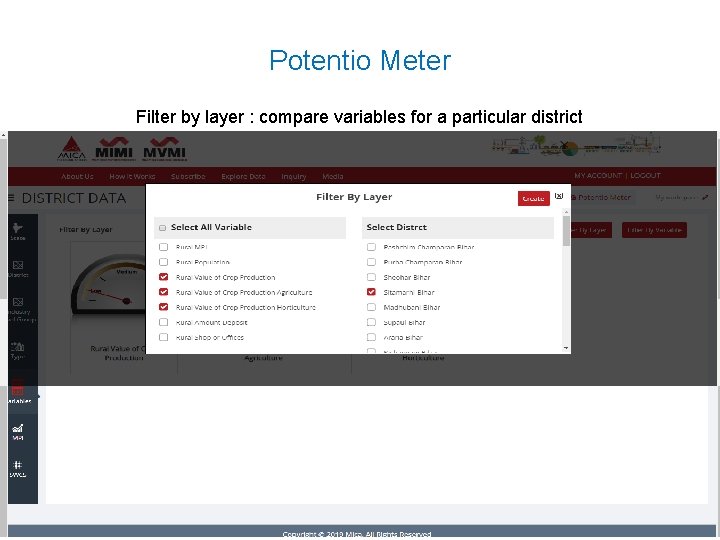Viewport: 720px width, 540px height.
Task: Open the Explore Data menu item
Action: 243,176
